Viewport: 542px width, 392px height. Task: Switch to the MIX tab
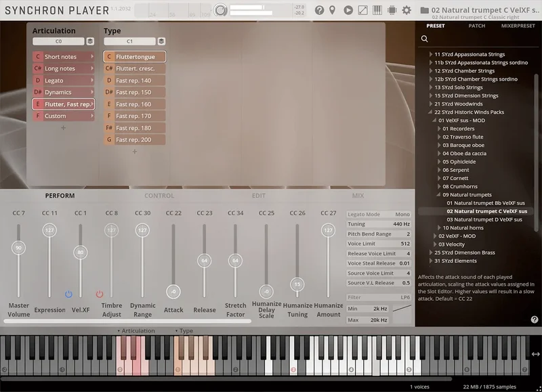pyautogui.click(x=358, y=196)
